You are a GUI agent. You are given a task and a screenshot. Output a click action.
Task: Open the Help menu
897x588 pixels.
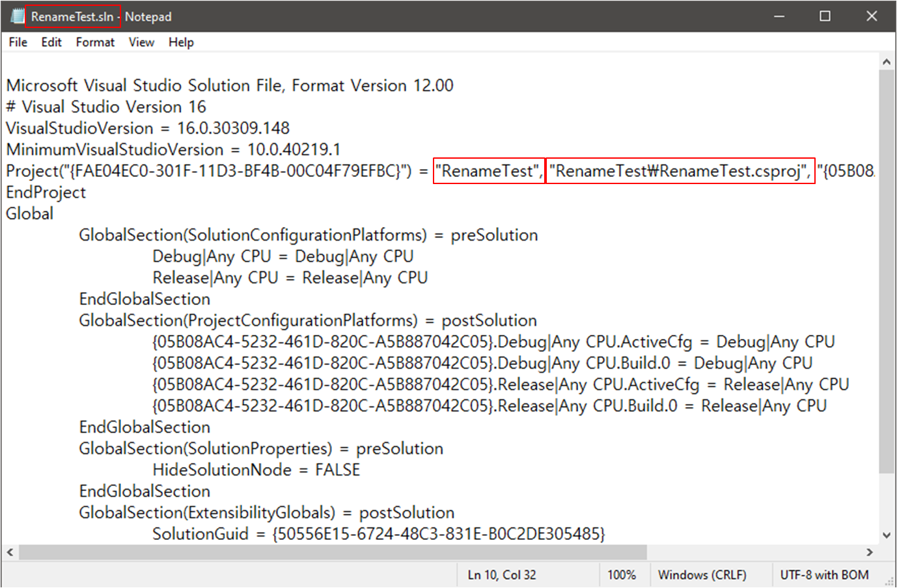pos(181,42)
